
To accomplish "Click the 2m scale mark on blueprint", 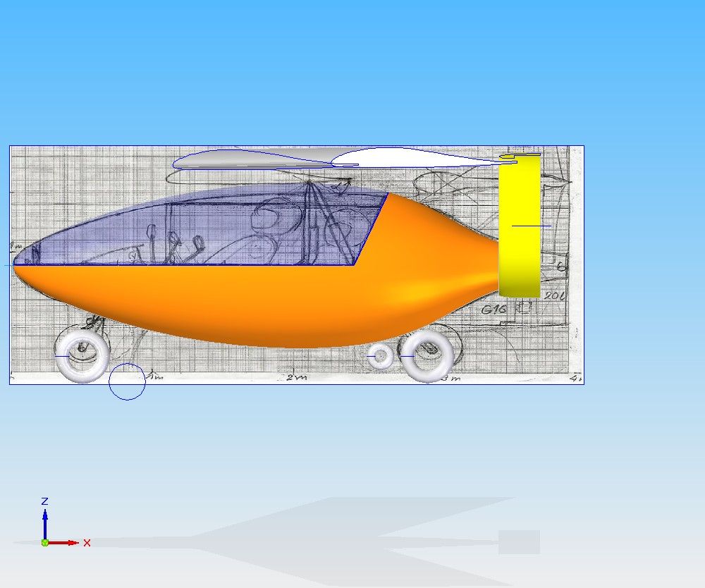I will click(297, 377).
